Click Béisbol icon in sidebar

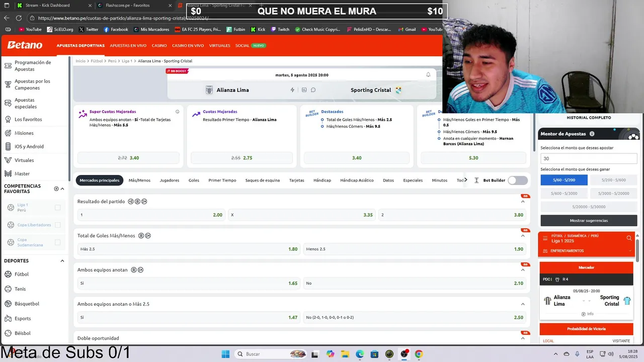(8, 333)
